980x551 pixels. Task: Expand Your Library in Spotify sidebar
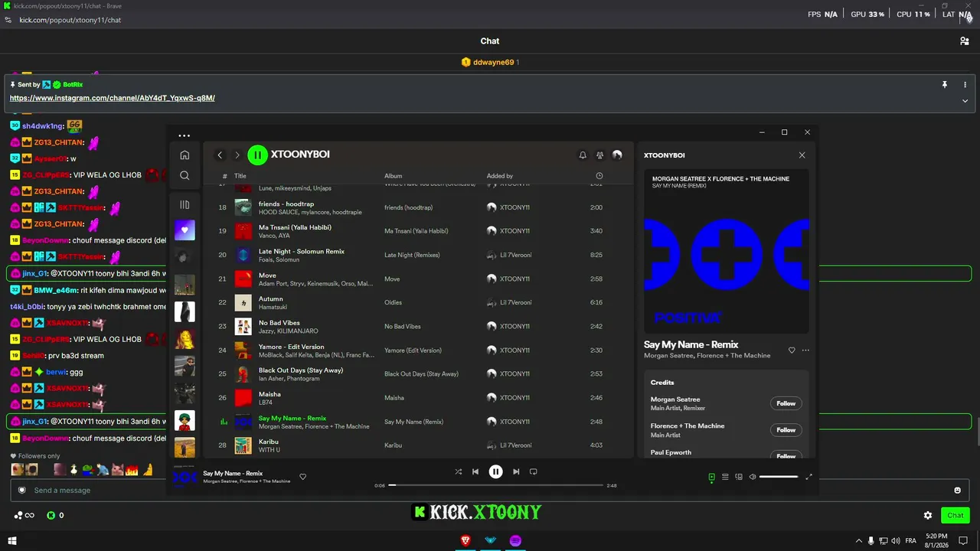(x=185, y=204)
